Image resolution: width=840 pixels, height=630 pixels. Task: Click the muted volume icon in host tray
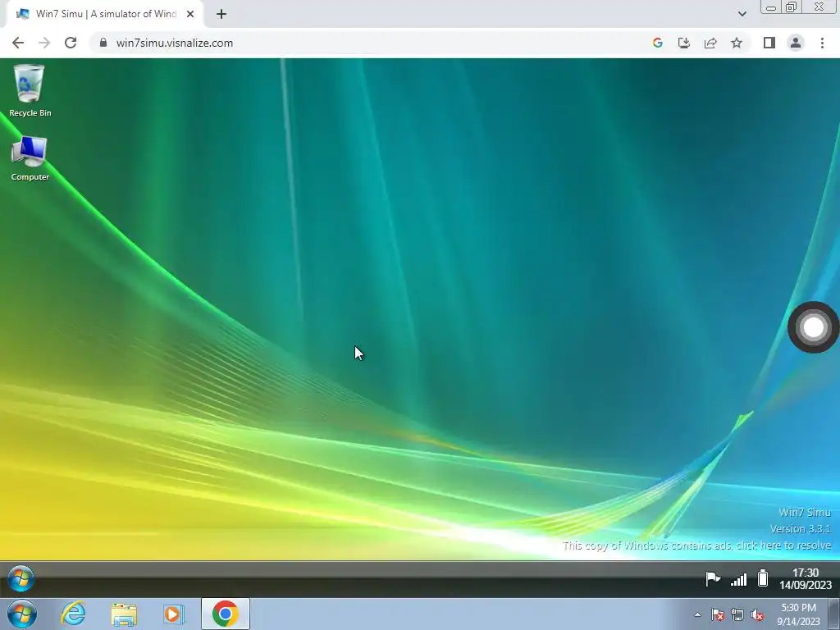coord(757,615)
